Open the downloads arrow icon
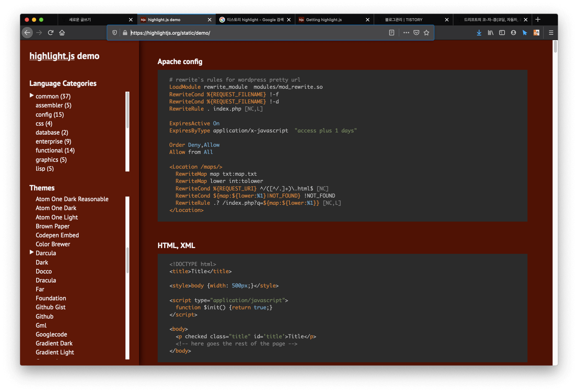The height and width of the screenshot is (392, 578). [479, 33]
